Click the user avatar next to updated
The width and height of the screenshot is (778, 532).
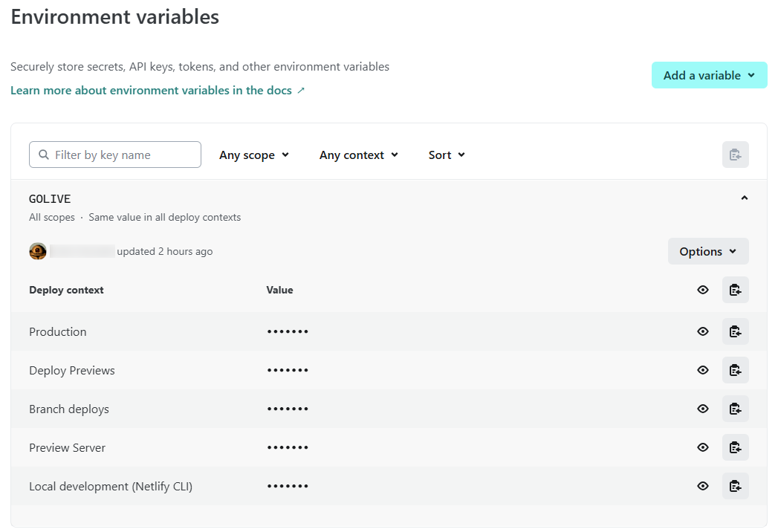pos(38,251)
